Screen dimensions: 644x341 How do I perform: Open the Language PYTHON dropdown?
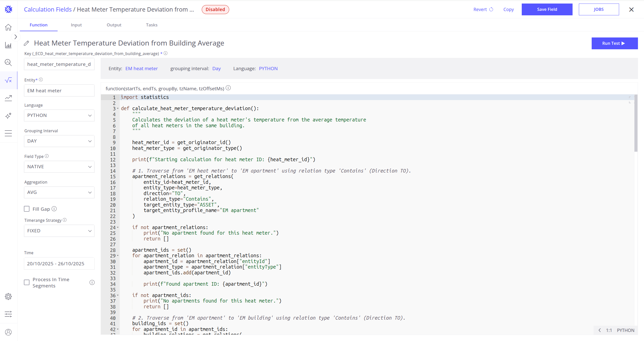(x=59, y=115)
